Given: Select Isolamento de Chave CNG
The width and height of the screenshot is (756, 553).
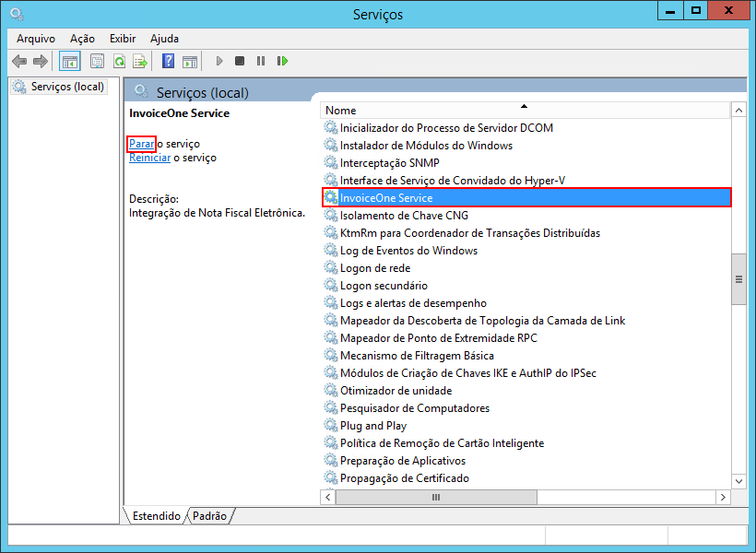Looking at the screenshot, I should pyautogui.click(x=404, y=216).
